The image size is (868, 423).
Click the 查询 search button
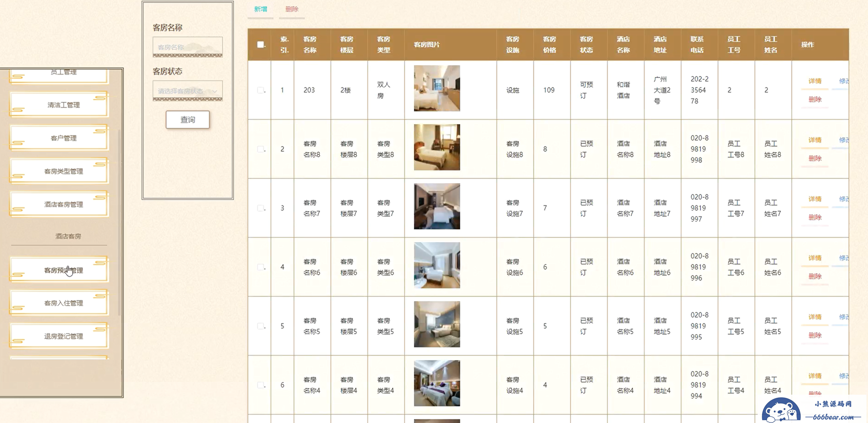(x=188, y=120)
